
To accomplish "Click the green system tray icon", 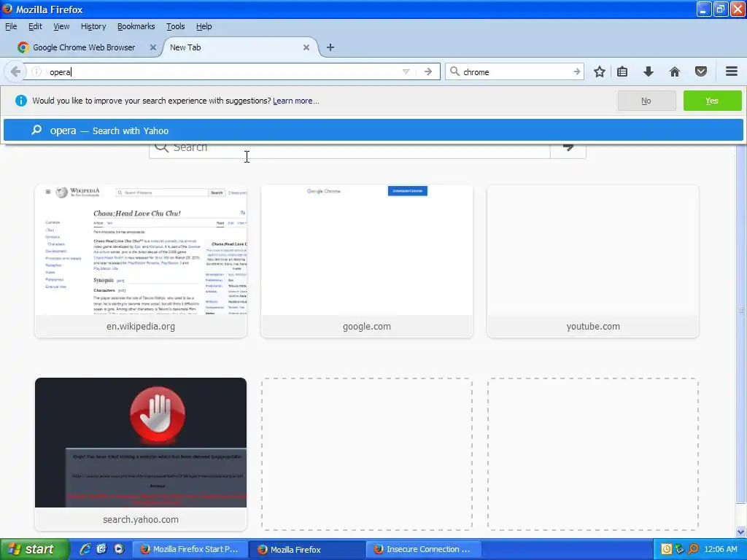I will coord(679,549).
